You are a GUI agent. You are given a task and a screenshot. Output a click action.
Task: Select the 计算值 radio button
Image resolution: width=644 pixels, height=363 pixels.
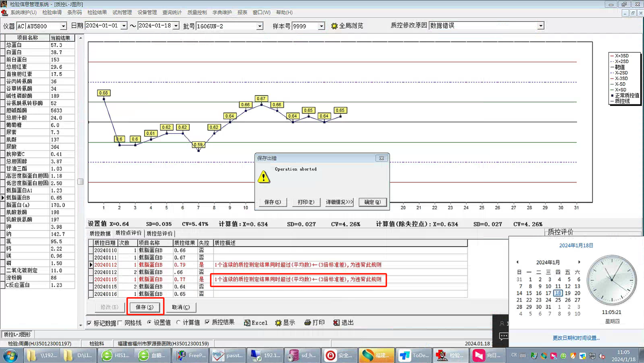(179, 323)
